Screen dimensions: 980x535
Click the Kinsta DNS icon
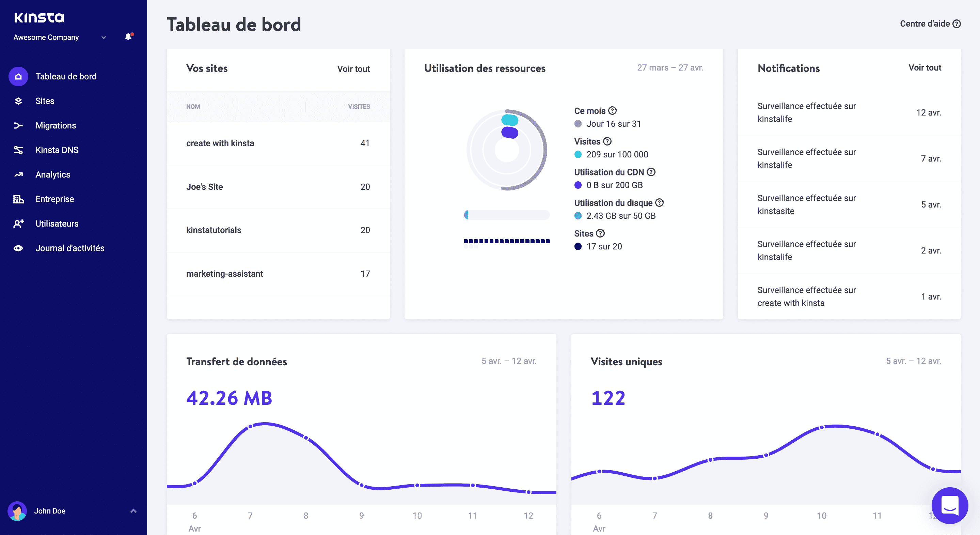[x=18, y=150]
